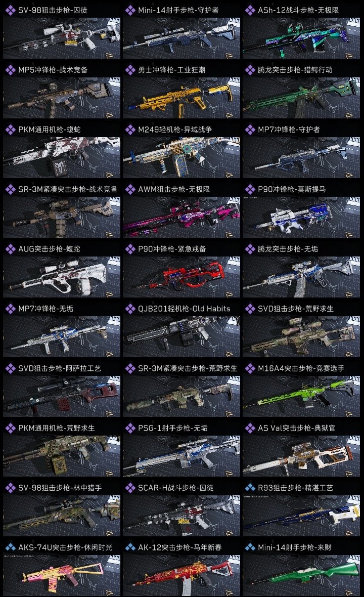Click purple rarity icon beside AWM狙击步枪-无极限
The width and height of the screenshot is (364, 597).
(x=130, y=189)
